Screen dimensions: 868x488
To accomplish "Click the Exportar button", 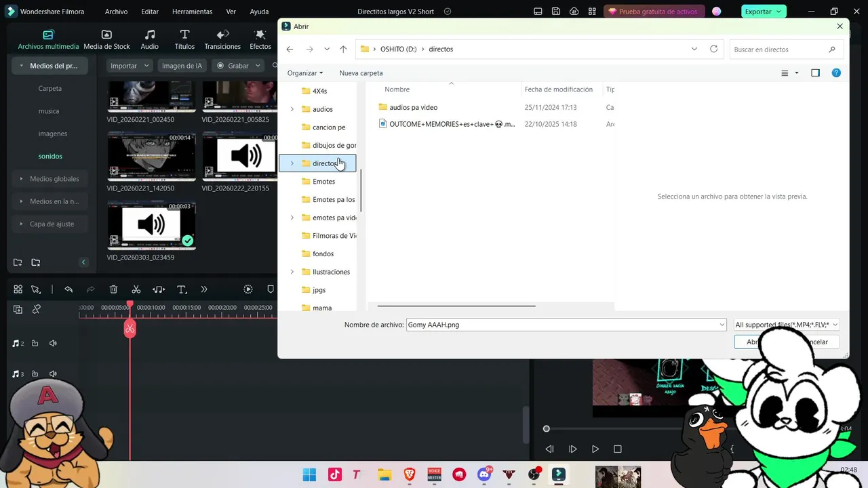I will pos(763,12).
